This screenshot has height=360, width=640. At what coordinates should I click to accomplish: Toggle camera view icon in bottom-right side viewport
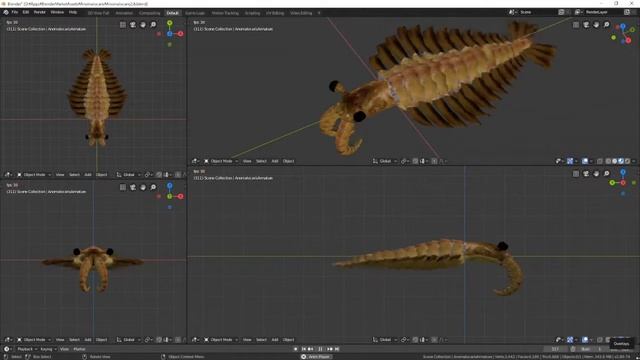586,174
